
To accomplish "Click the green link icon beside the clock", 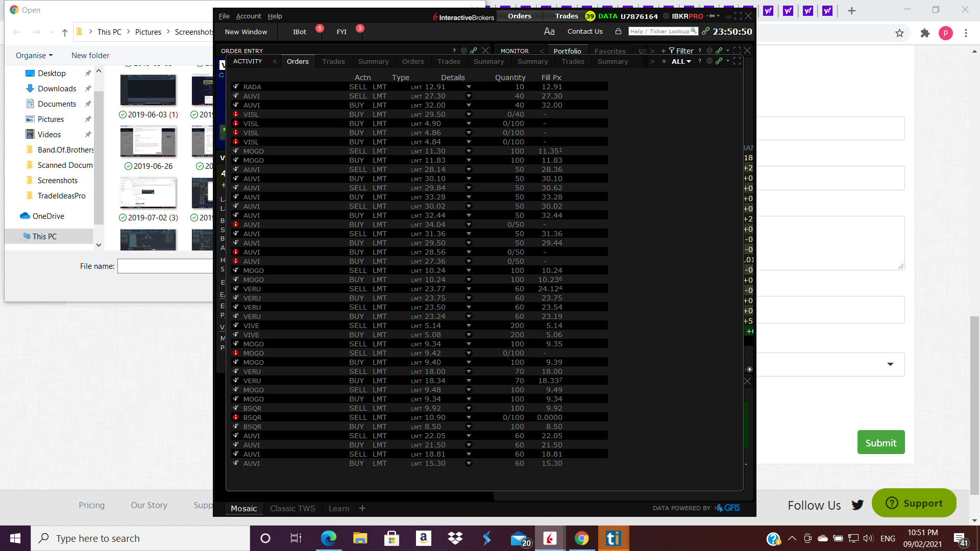I will [x=705, y=32].
